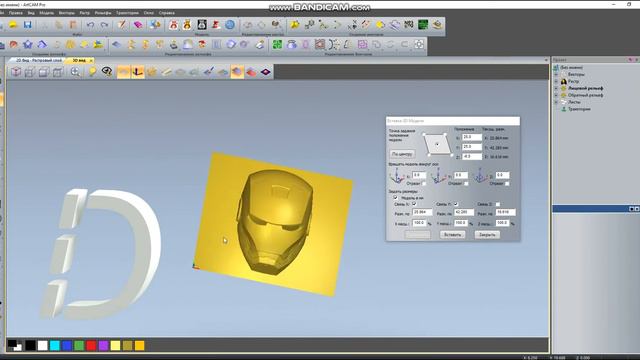
Task: Click the Закрыть button in dialog
Action: click(487, 235)
